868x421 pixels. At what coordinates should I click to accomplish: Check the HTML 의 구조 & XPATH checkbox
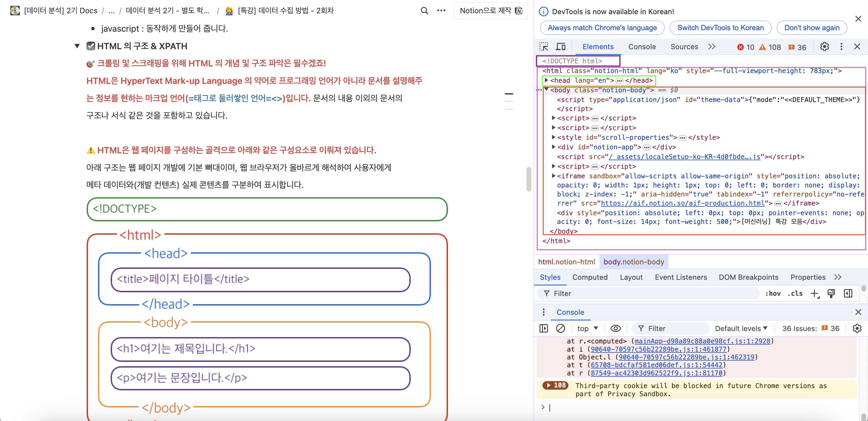pos(91,46)
